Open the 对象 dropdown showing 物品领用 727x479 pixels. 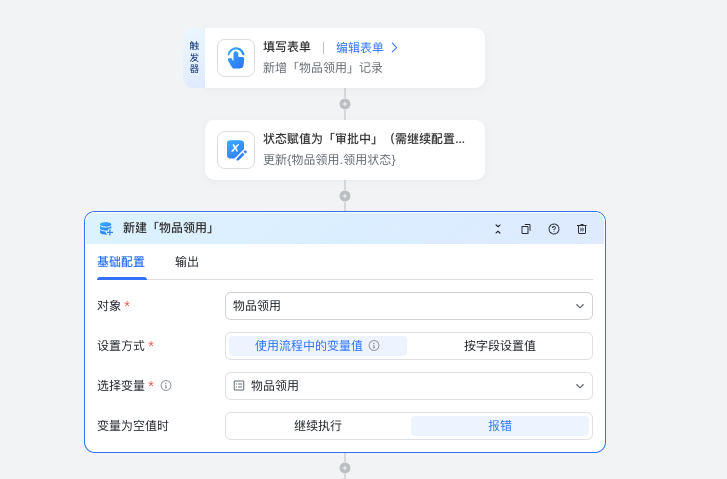coord(409,306)
